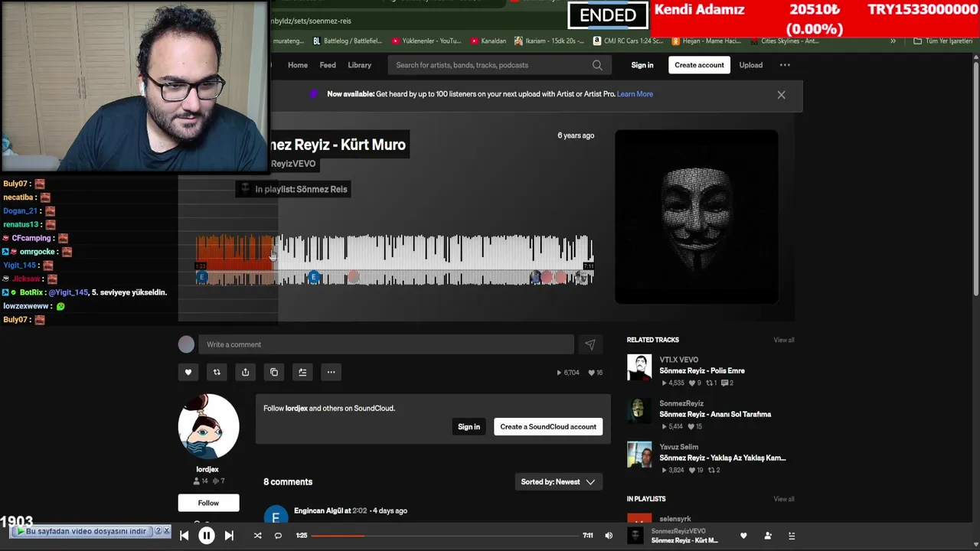Seek using the bottom progress bar
Screen dimensions: 980x551
click(445, 536)
